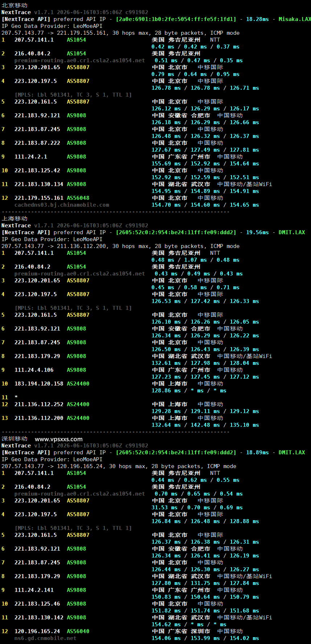This screenshot has width=311, height=644.
Task: Click the www.vpsxxs.com watermark link
Action: (59, 439)
